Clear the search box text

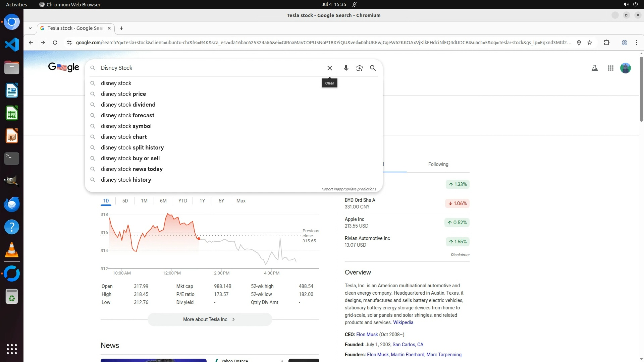(x=329, y=68)
